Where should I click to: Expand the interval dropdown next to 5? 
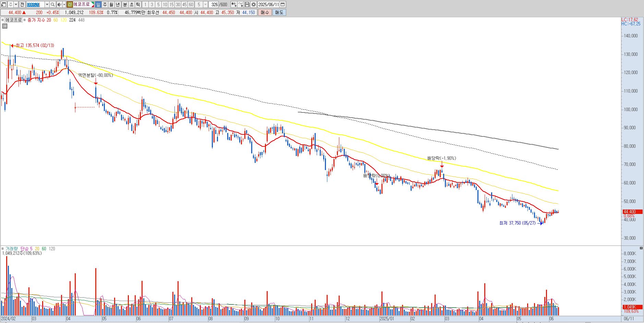[205, 4]
